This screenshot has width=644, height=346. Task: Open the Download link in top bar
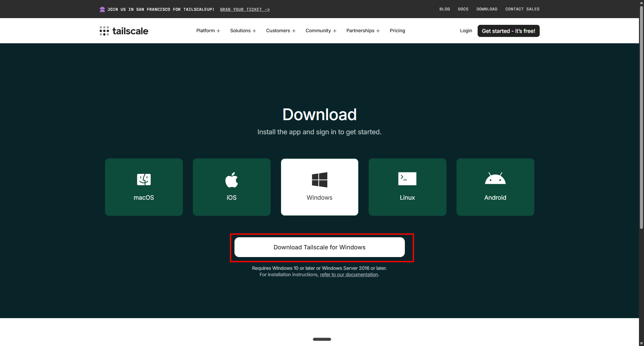487,9
